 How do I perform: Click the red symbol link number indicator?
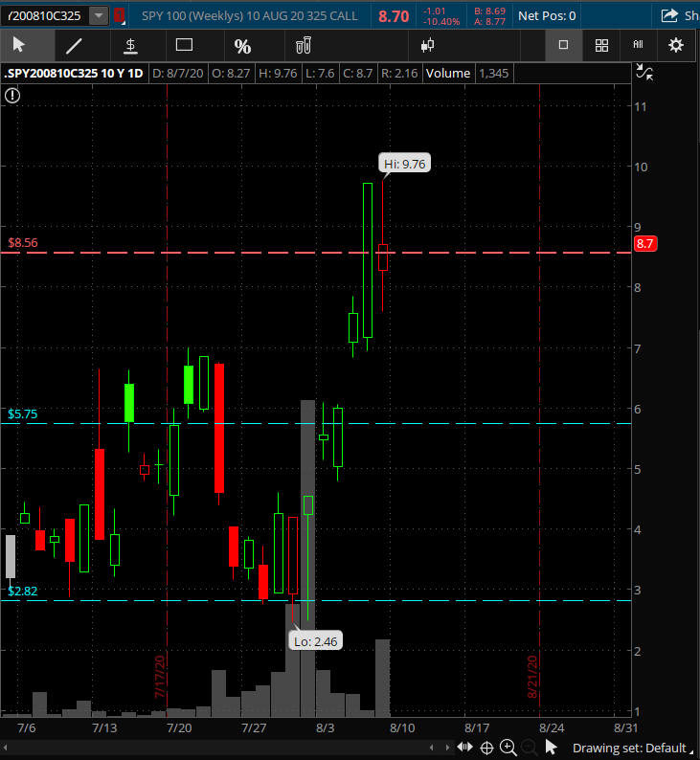pyautogui.click(x=120, y=15)
